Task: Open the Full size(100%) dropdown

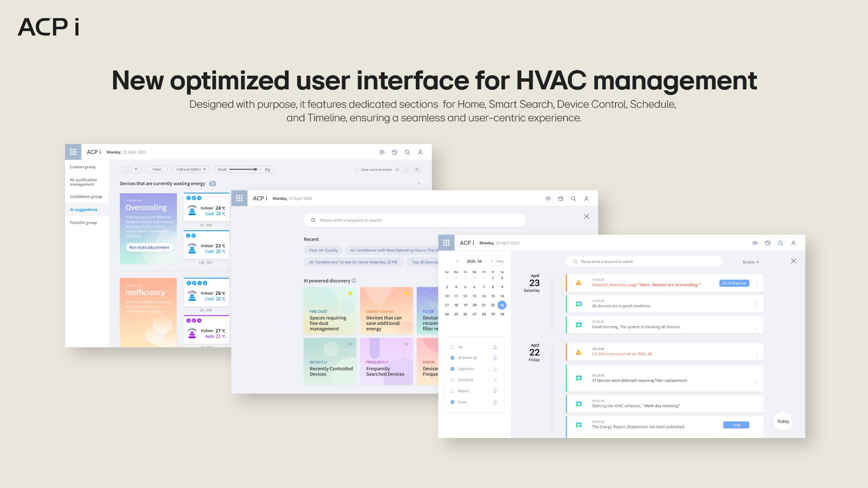Action: click(x=190, y=169)
